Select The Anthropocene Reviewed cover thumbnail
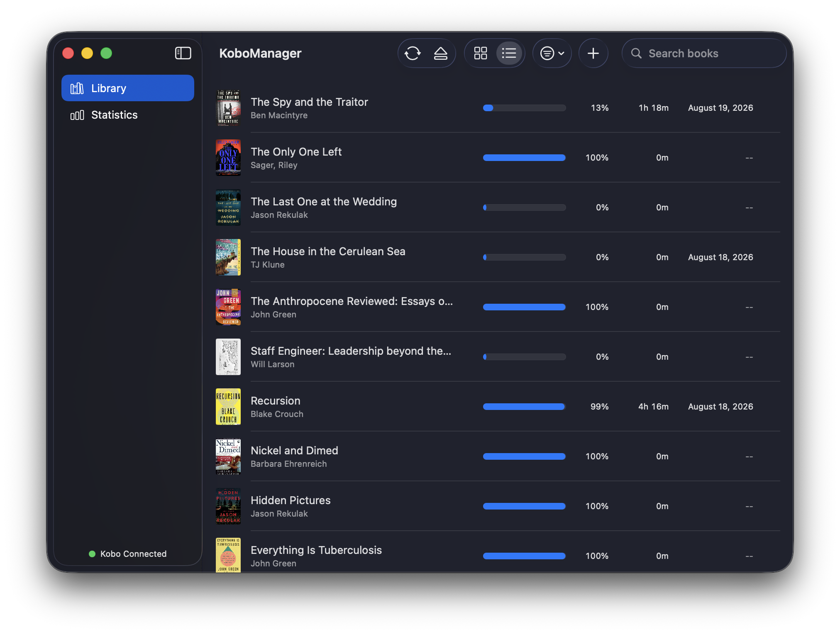Screen dimensions: 840x634 point(228,307)
